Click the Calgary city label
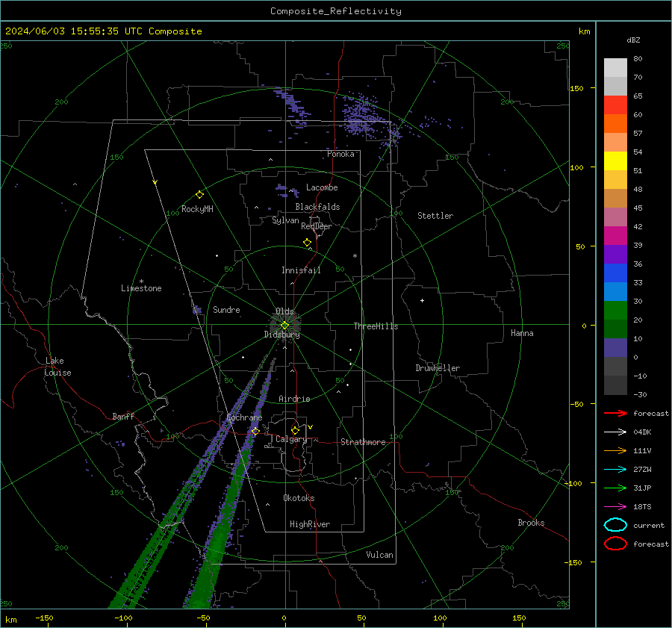Screen dimensions: 672x628 (291, 439)
